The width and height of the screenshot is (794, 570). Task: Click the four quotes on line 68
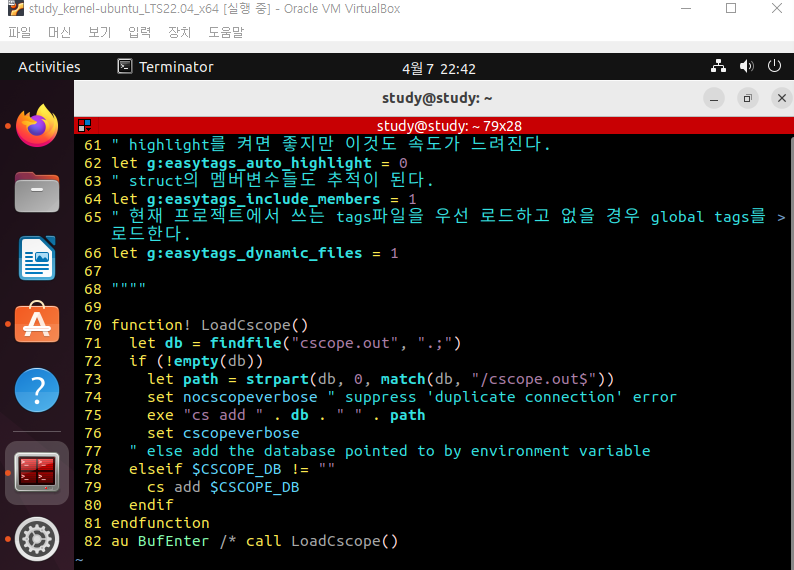pos(129,287)
